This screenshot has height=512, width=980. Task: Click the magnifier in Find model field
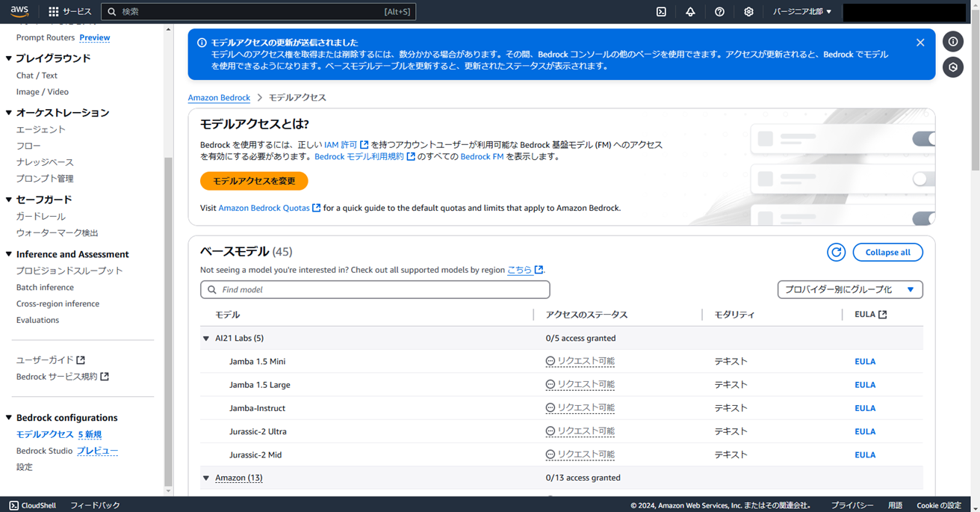[x=212, y=289]
